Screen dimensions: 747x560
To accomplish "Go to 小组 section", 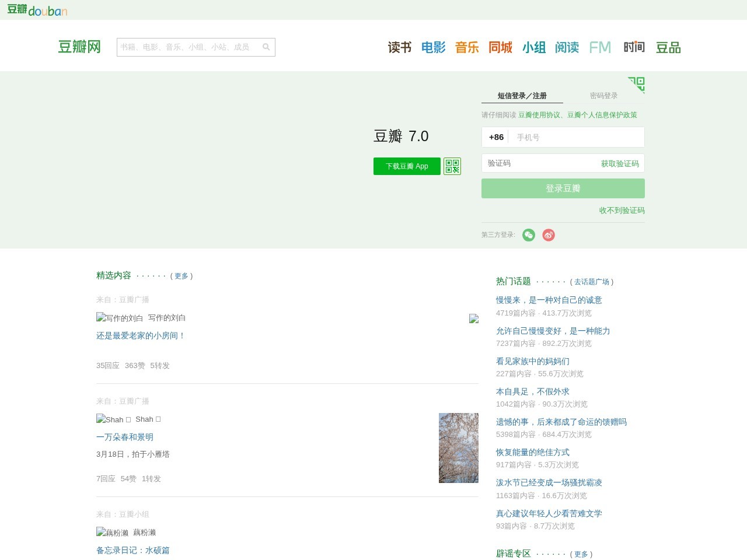I will (534, 47).
